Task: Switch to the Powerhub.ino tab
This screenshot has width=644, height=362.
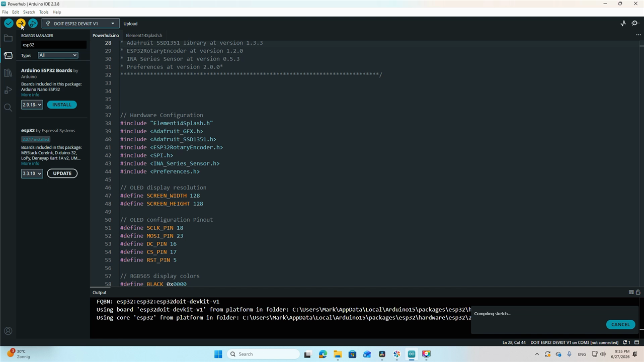Action: [106, 36]
